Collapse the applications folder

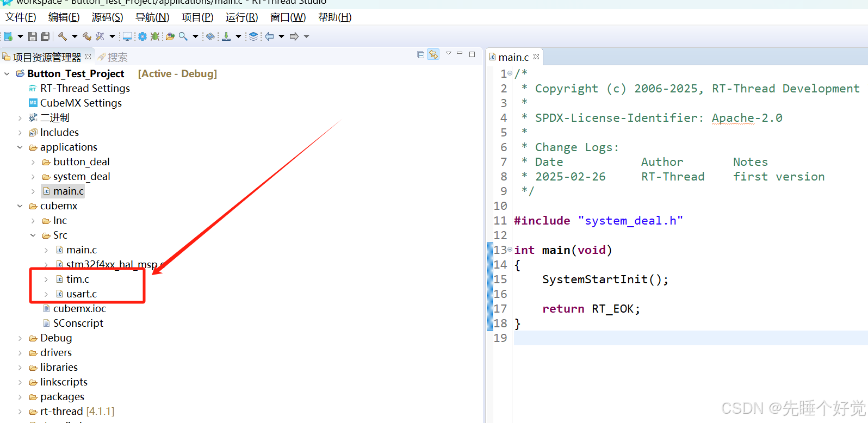20,147
